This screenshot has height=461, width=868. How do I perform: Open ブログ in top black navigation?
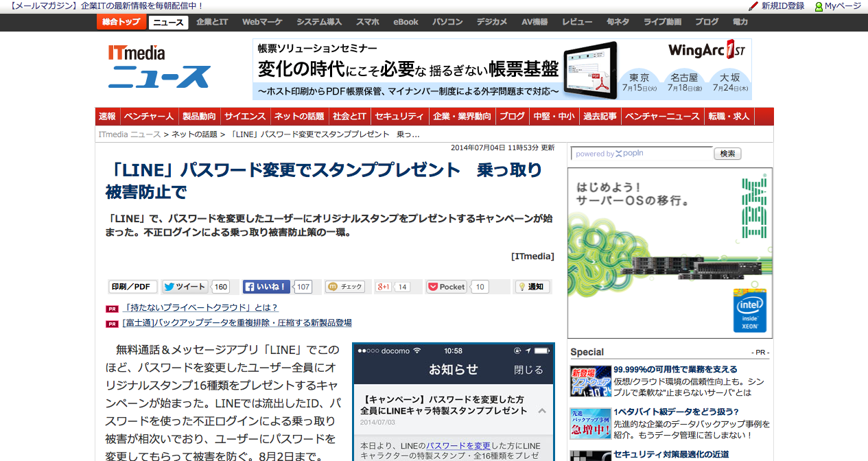pyautogui.click(x=707, y=22)
